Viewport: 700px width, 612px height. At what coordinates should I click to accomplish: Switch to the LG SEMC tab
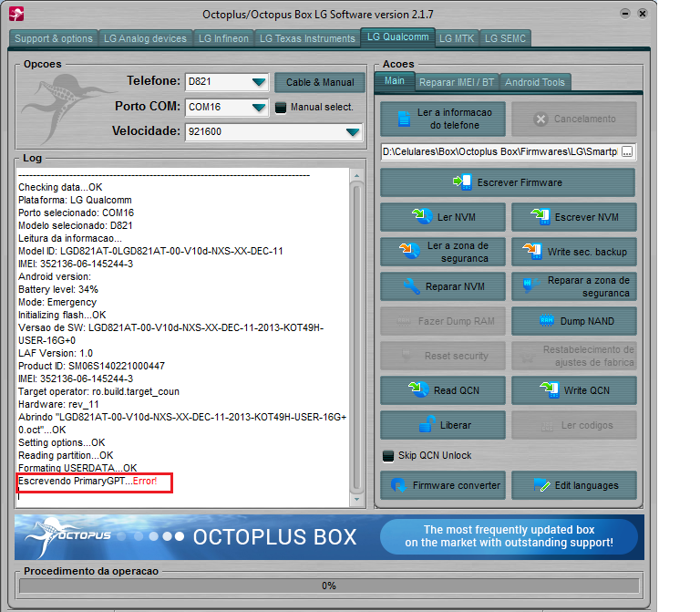tap(505, 38)
